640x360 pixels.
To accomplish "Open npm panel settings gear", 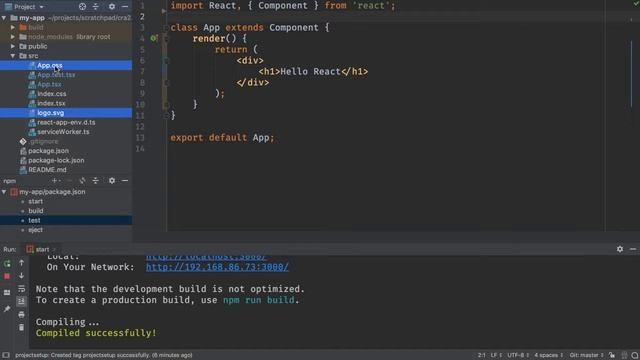I will [x=112, y=180].
